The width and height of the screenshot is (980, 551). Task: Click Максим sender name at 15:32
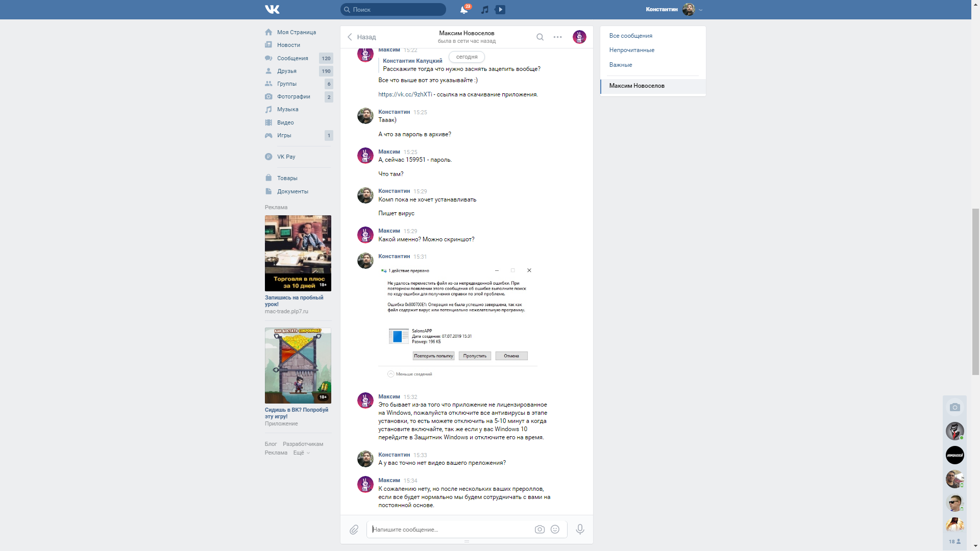pos(389,396)
